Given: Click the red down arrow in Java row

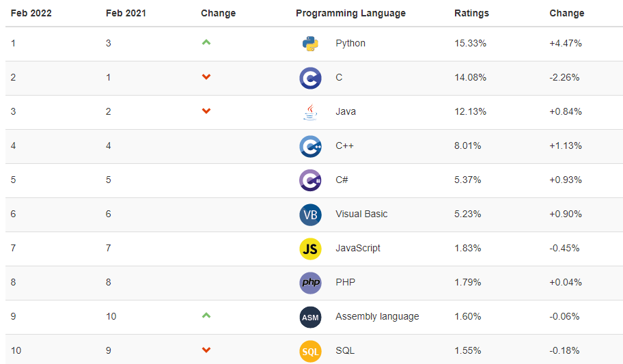Looking at the screenshot, I should pyautogui.click(x=206, y=111).
